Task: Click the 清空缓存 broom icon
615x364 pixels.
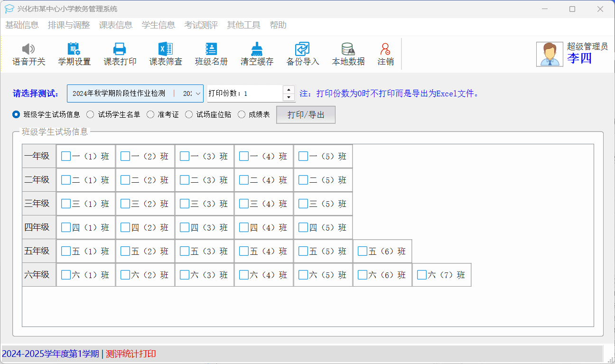Action: point(257,49)
